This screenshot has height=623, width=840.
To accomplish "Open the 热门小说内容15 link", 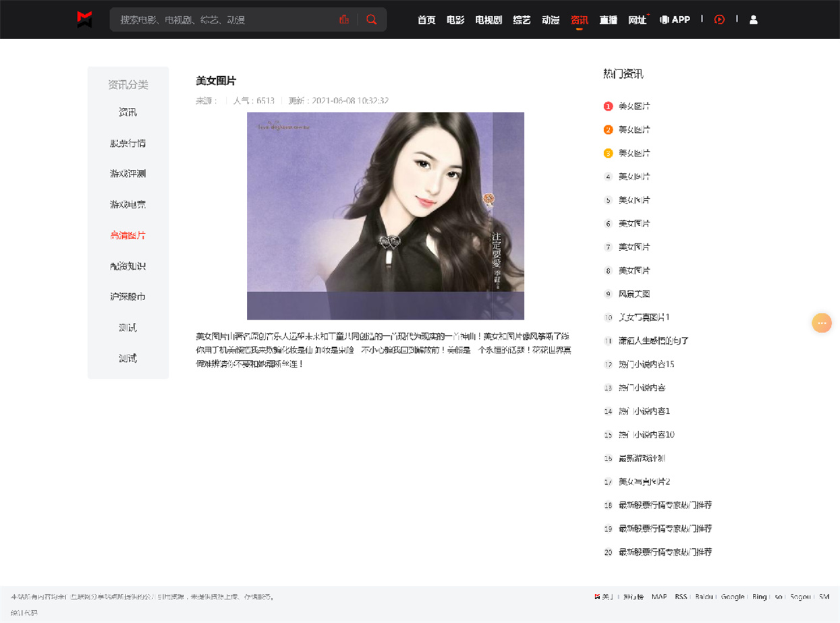I will pyautogui.click(x=646, y=364).
